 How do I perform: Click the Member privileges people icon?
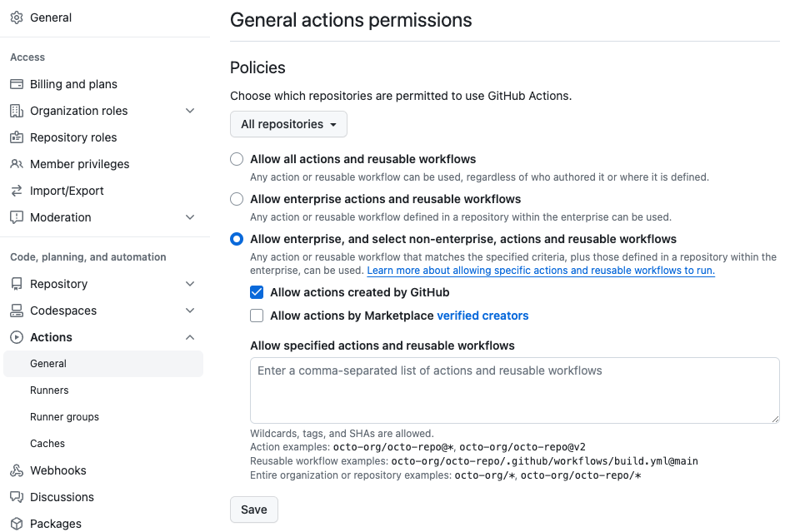pyautogui.click(x=17, y=164)
